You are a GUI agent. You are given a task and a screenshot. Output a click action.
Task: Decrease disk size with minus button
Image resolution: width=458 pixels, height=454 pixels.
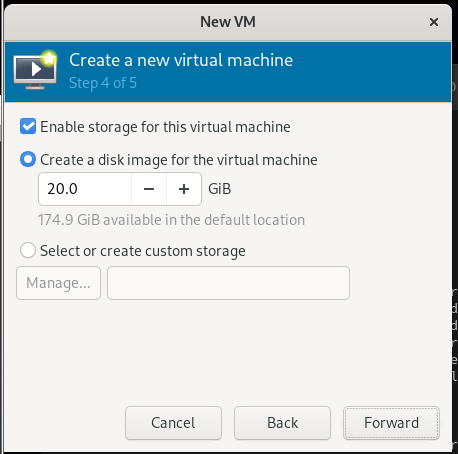tap(149, 189)
